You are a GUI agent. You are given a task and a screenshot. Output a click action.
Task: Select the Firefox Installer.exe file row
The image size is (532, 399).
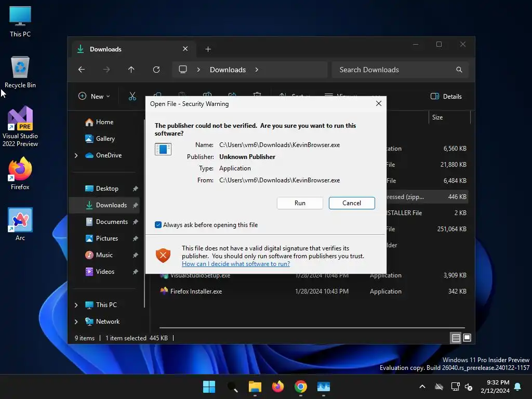pos(313,291)
